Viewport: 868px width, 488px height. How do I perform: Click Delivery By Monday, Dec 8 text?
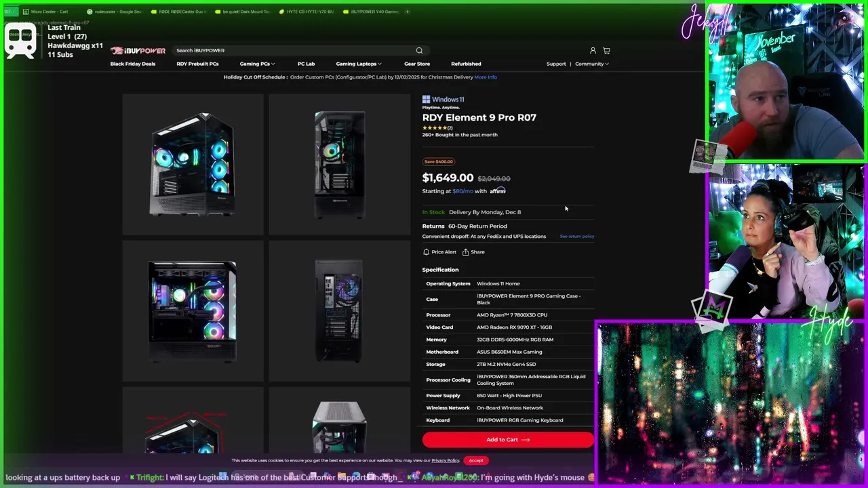485,212
